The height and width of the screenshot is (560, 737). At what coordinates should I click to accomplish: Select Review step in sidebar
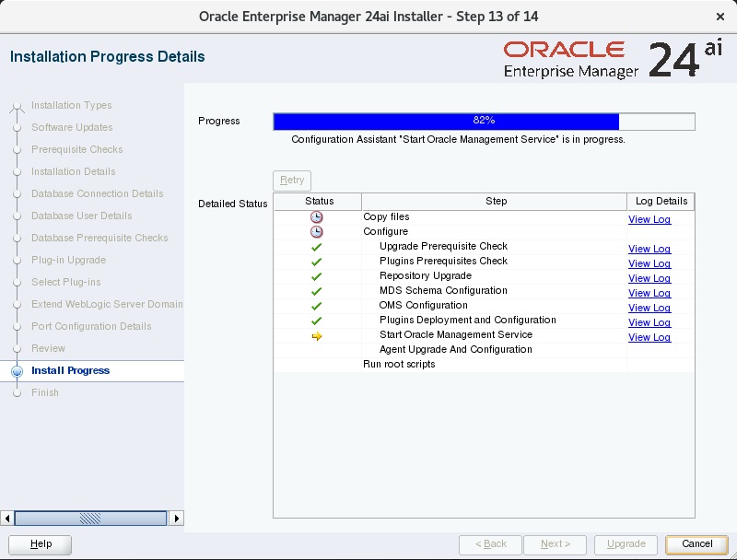[49, 348]
